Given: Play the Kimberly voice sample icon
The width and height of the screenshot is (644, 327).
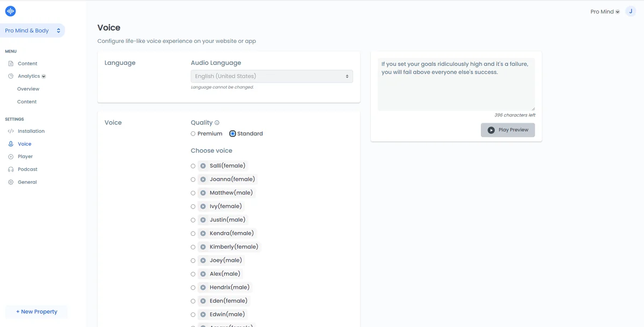Looking at the screenshot, I should pos(203,247).
